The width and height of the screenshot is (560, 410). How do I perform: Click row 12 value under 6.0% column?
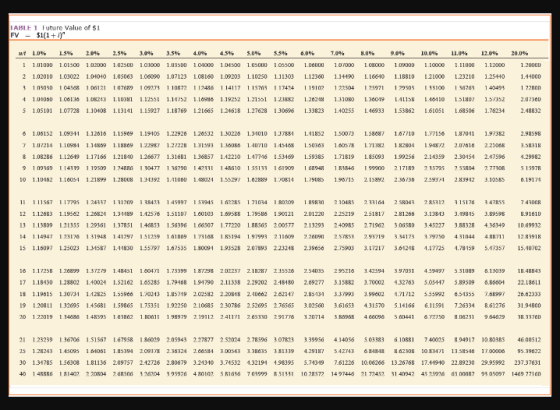pyautogui.click(x=314, y=214)
